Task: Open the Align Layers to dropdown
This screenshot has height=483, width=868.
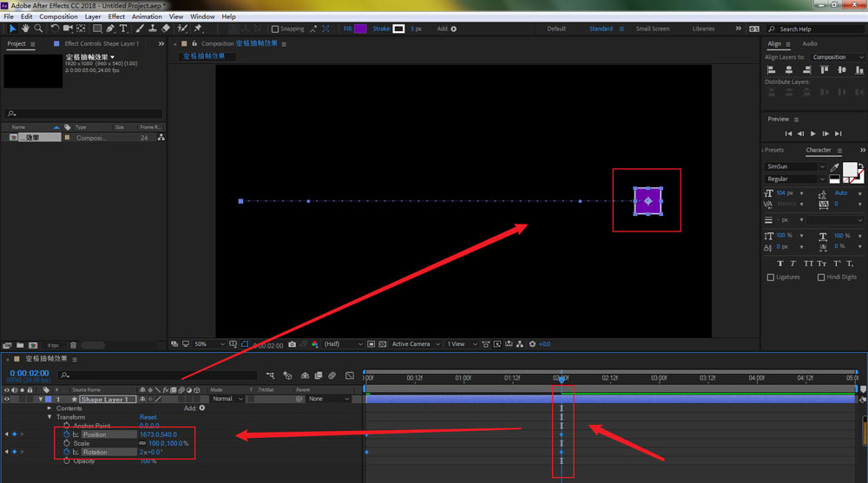Action: coord(837,57)
